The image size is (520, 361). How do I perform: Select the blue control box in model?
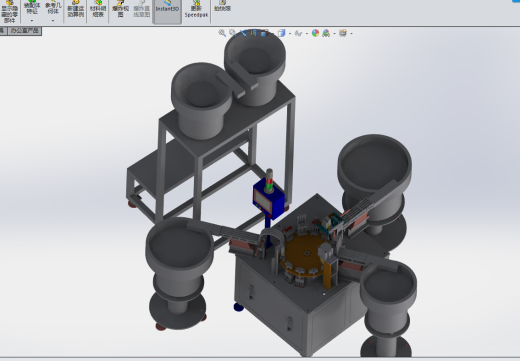coord(268,201)
